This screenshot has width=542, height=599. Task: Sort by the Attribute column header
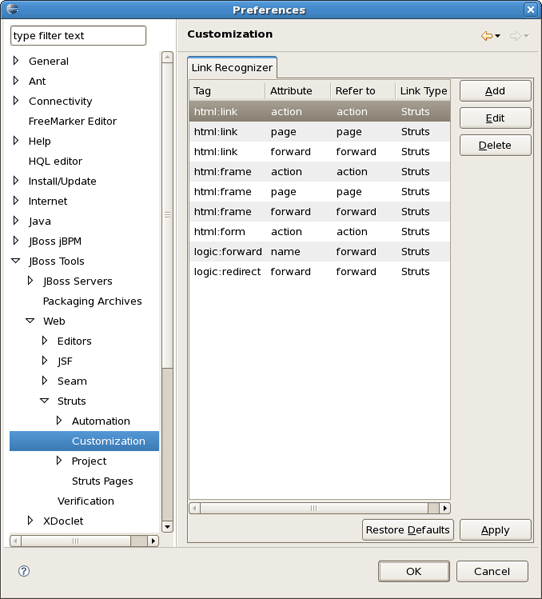pos(298,91)
